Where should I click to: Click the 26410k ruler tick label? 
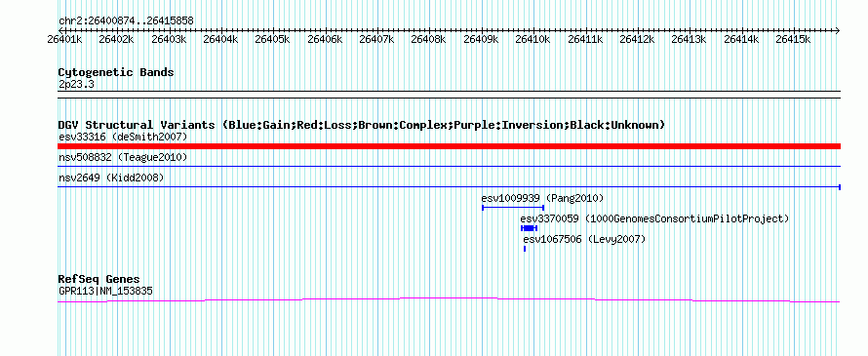[x=533, y=40]
